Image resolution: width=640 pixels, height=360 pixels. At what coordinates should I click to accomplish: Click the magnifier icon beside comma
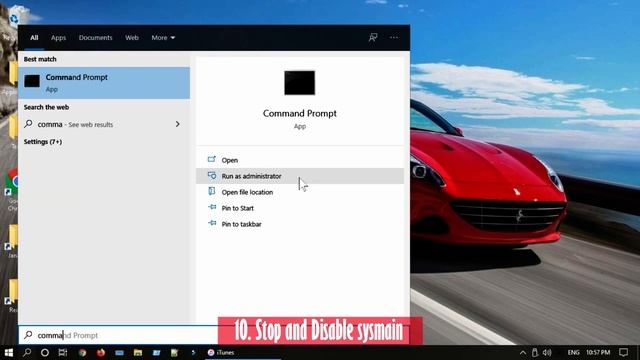[x=28, y=124]
